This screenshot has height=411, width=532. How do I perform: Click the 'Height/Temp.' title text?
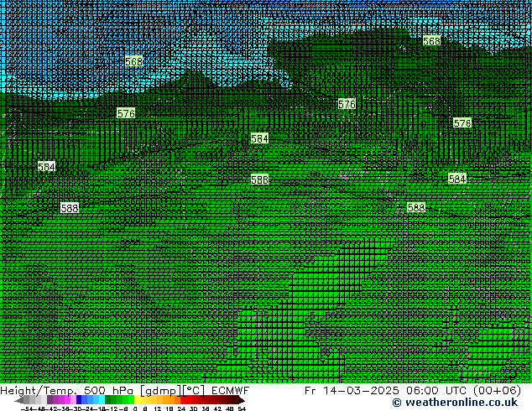pyautogui.click(x=37, y=391)
